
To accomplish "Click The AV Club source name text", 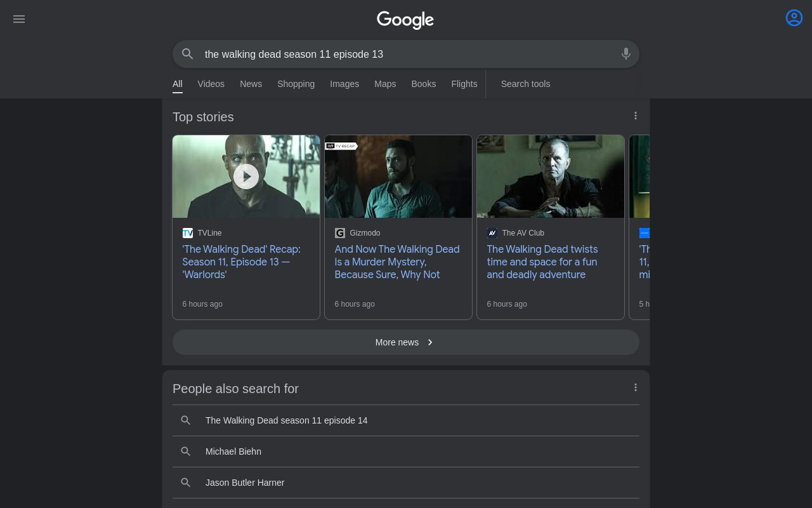I will click(x=523, y=233).
